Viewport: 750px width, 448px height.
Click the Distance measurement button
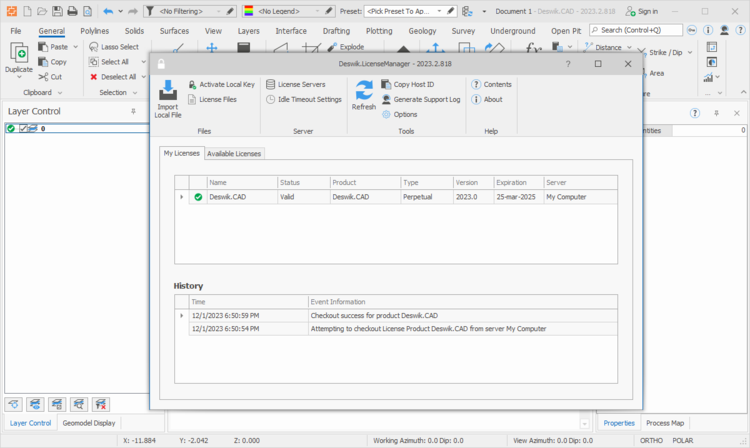(602, 47)
